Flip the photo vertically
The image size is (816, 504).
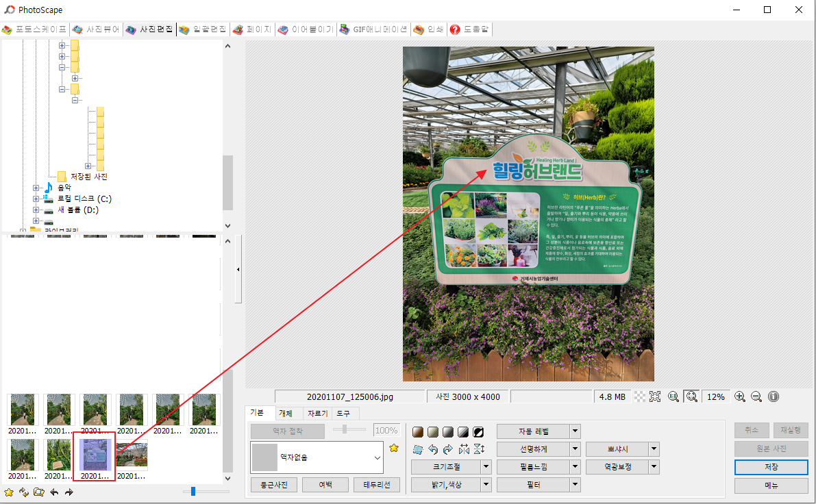[479, 449]
